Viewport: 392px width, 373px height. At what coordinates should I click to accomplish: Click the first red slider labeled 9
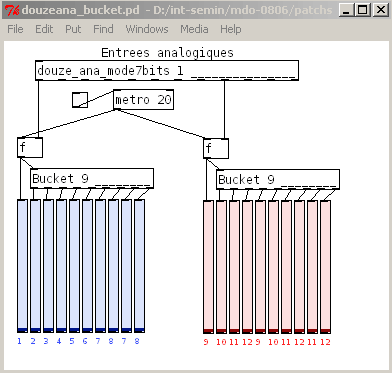point(208,267)
